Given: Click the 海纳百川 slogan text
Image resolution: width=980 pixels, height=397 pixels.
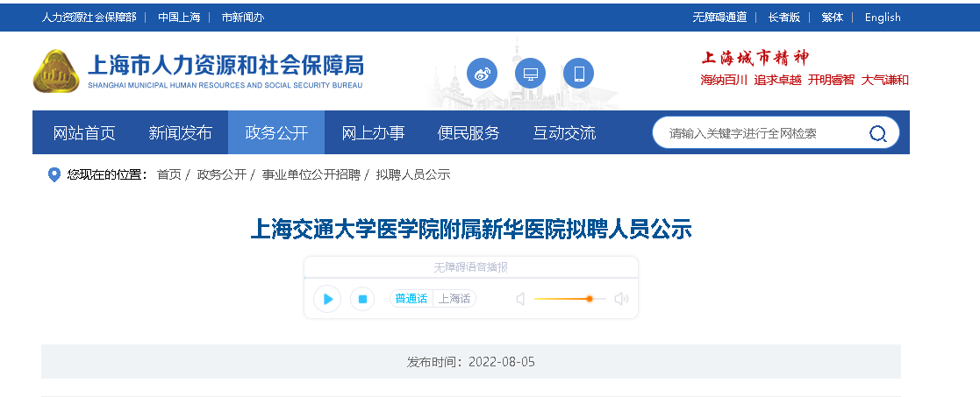Looking at the screenshot, I should pos(724,80).
